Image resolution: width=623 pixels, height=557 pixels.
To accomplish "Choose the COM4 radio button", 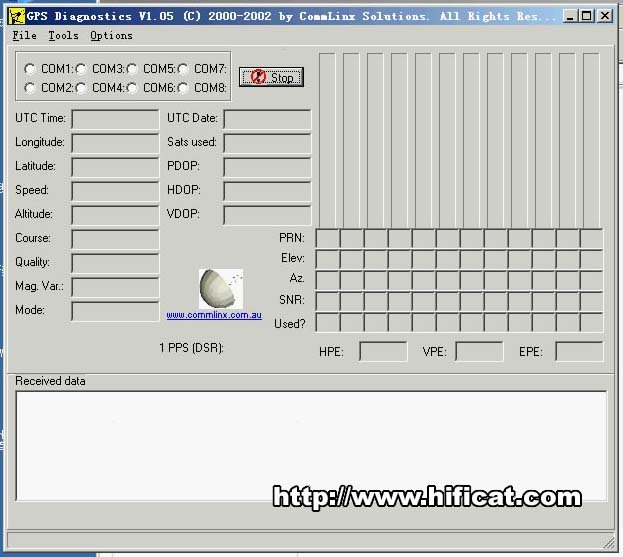I will 81,88.
